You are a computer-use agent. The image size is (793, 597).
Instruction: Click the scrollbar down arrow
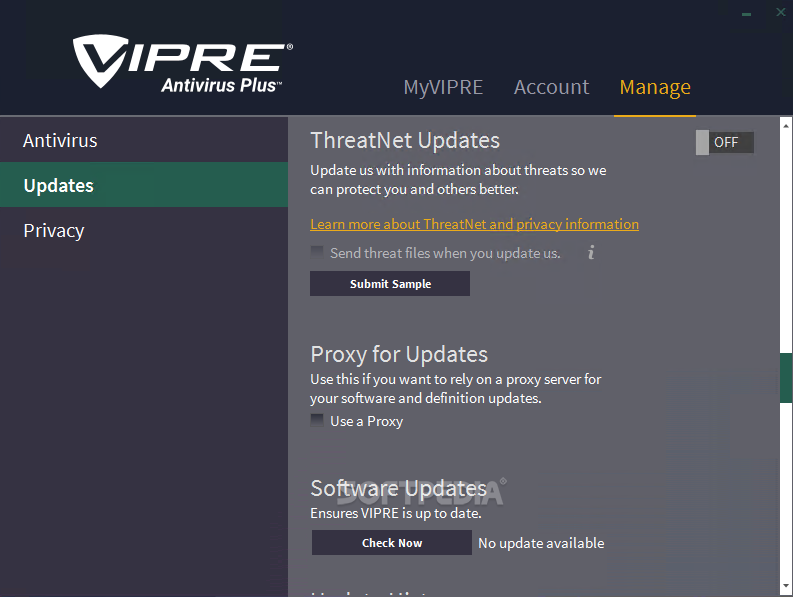point(786,586)
